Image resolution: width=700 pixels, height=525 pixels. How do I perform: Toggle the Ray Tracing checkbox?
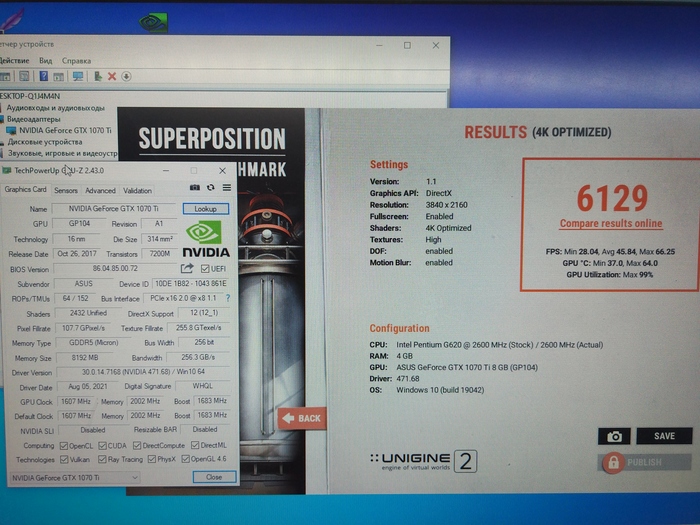(x=102, y=459)
